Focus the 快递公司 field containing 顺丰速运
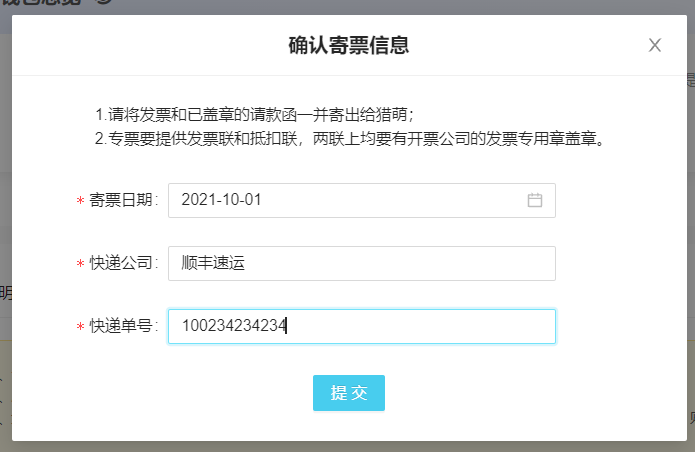 coord(362,263)
